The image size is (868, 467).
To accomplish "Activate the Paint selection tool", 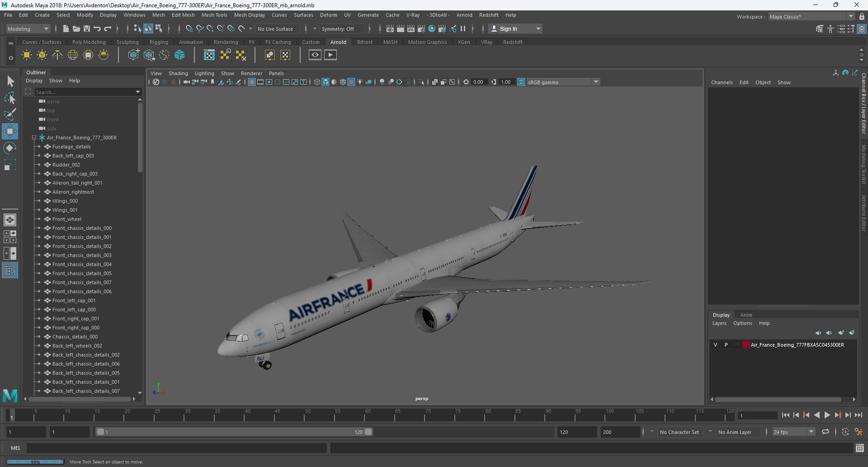I will pos(10,114).
